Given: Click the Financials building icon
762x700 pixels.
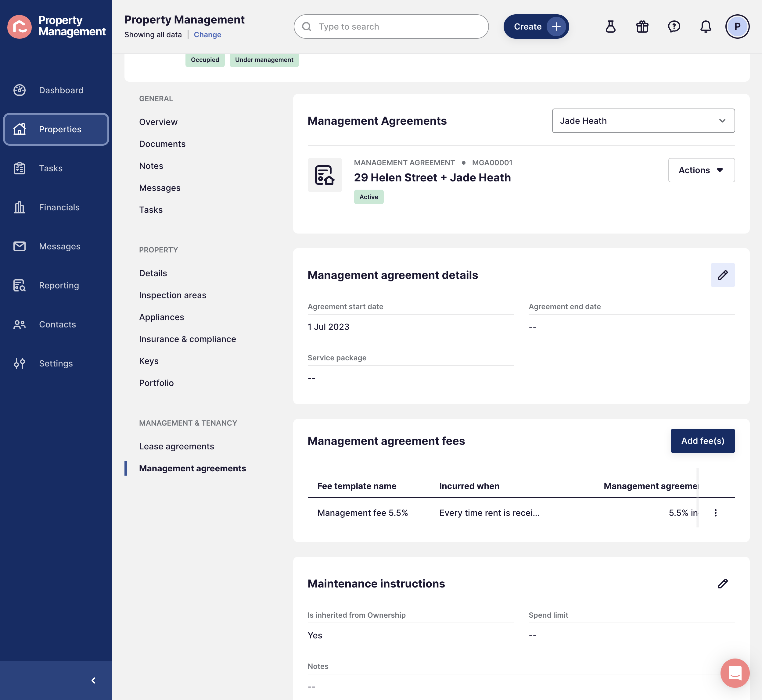Looking at the screenshot, I should click(20, 207).
